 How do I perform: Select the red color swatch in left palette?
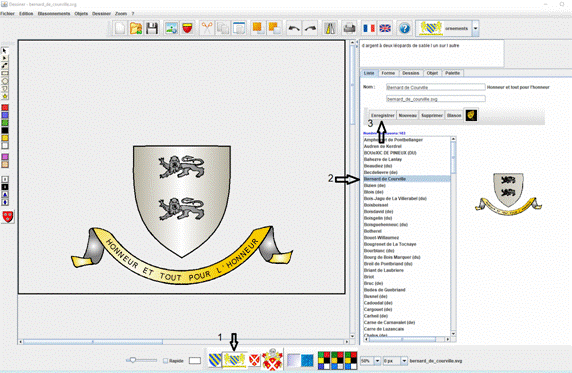coord(5,108)
